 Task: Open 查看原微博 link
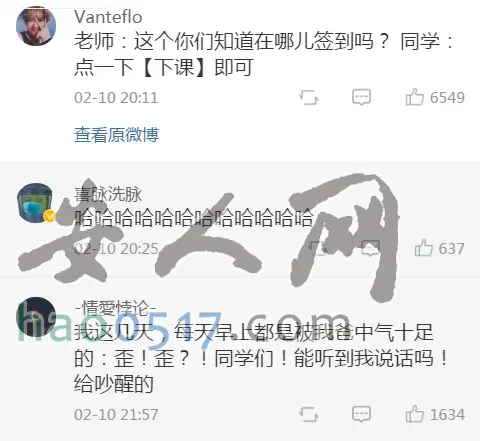coord(116,135)
